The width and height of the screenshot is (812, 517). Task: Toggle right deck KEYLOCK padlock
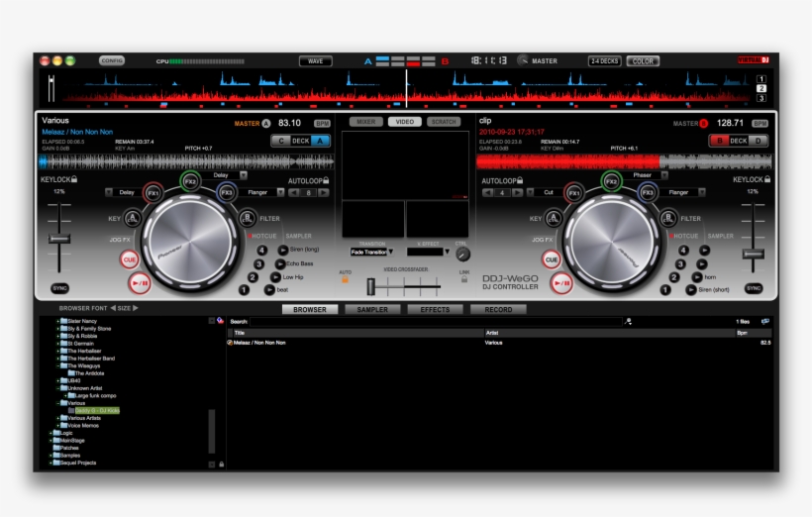(767, 179)
